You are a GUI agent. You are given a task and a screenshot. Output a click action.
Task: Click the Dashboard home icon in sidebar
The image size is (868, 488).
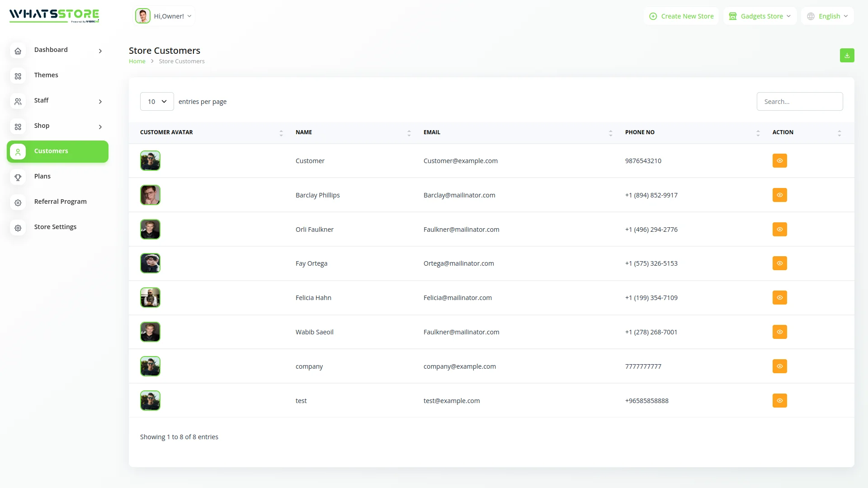pos(18,51)
